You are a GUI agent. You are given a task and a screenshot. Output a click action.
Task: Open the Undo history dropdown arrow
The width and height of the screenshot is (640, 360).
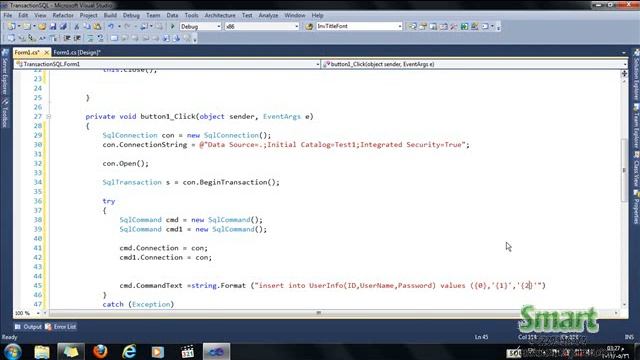pos(119,27)
